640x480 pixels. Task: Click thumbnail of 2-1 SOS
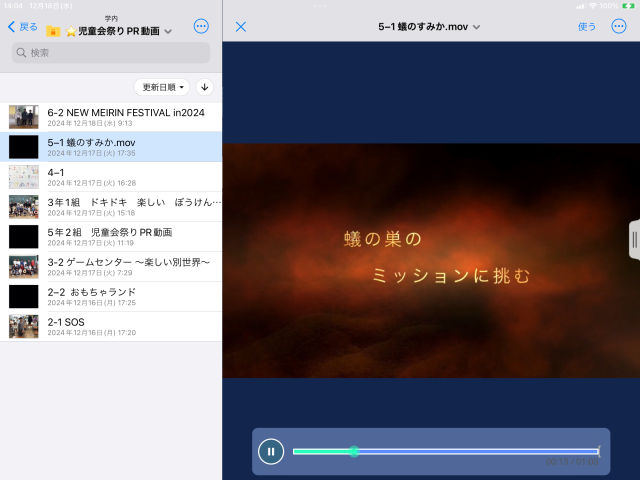(24, 327)
